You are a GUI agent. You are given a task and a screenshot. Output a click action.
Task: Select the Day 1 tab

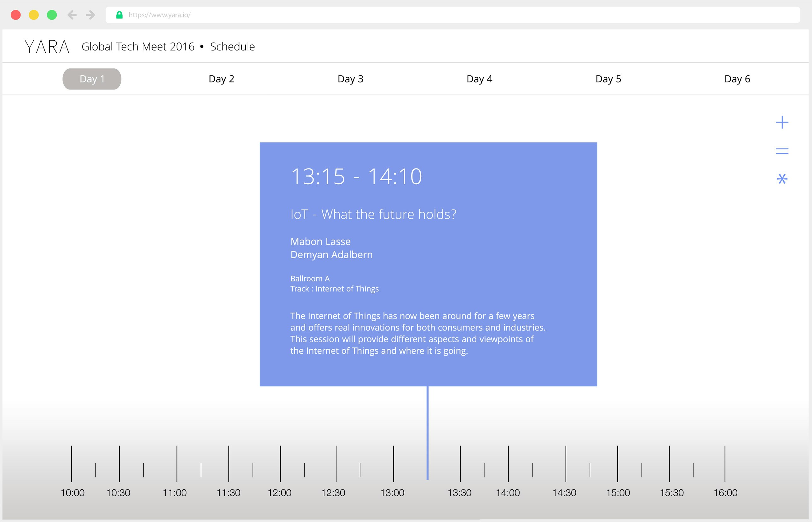tap(92, 79)
